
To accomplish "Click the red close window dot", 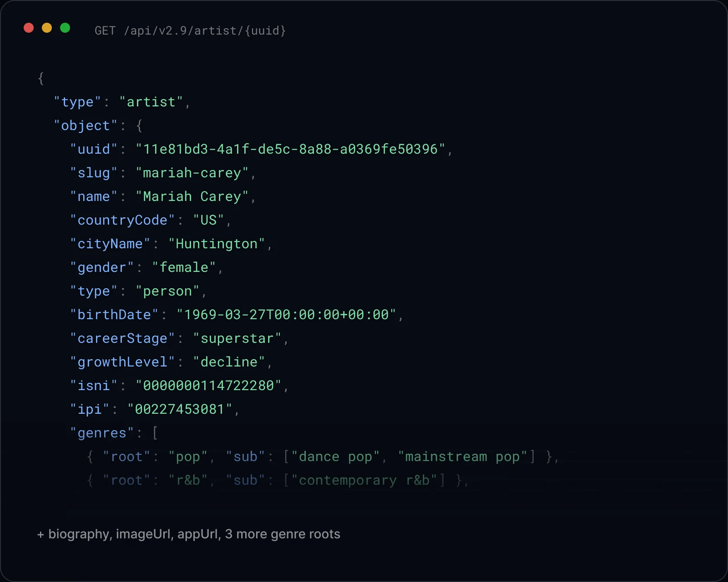I will pyautogui.click(x=29, y=28).
